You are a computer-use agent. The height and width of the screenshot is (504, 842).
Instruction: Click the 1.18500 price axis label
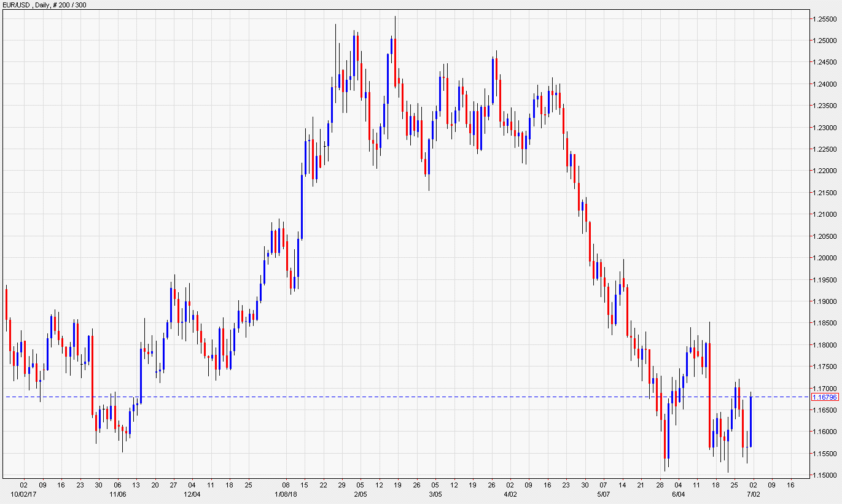click(x=826, y=324)
